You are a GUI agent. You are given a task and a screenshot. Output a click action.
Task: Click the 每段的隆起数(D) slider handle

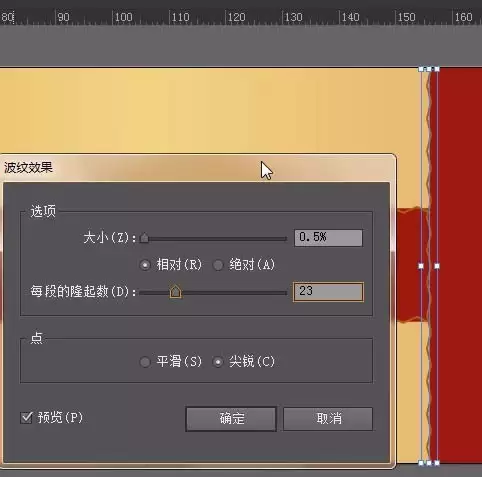(176, 292)
